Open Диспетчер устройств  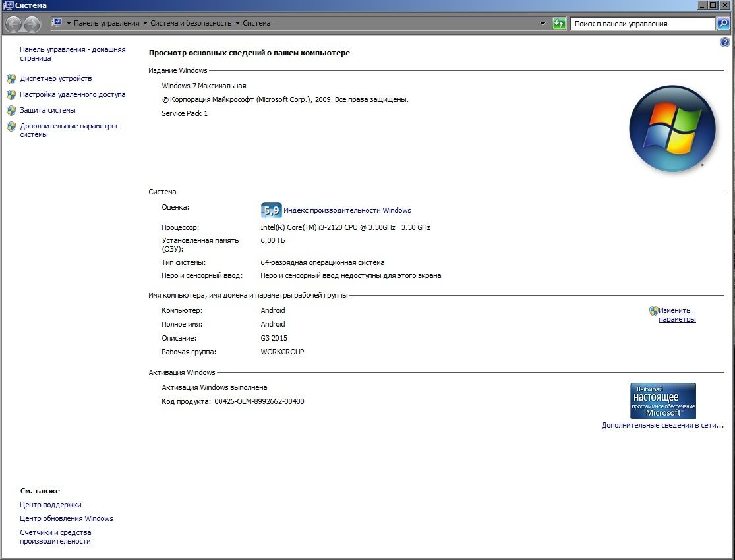click(56, 78)
